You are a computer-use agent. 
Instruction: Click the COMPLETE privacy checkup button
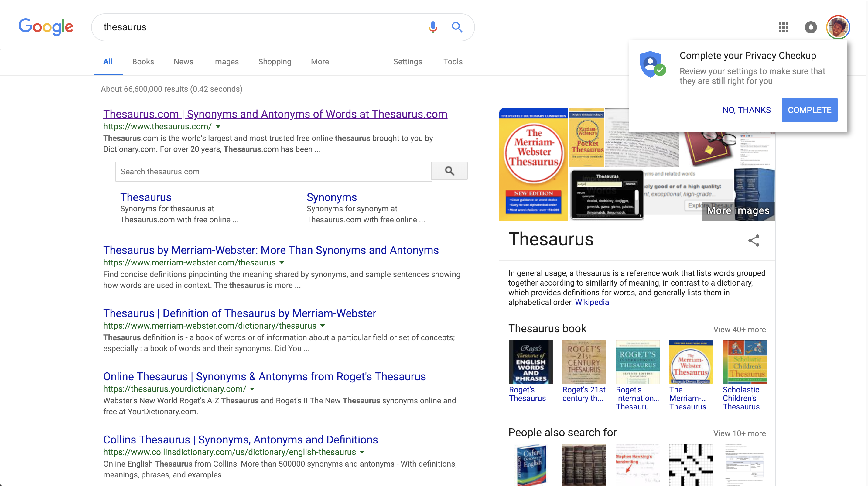[x=809, y=110]
